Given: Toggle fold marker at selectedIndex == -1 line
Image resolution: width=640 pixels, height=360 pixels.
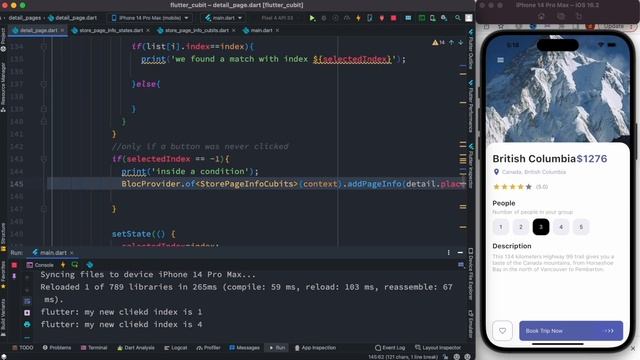Looking at the screenshot, I should [44, 159].
